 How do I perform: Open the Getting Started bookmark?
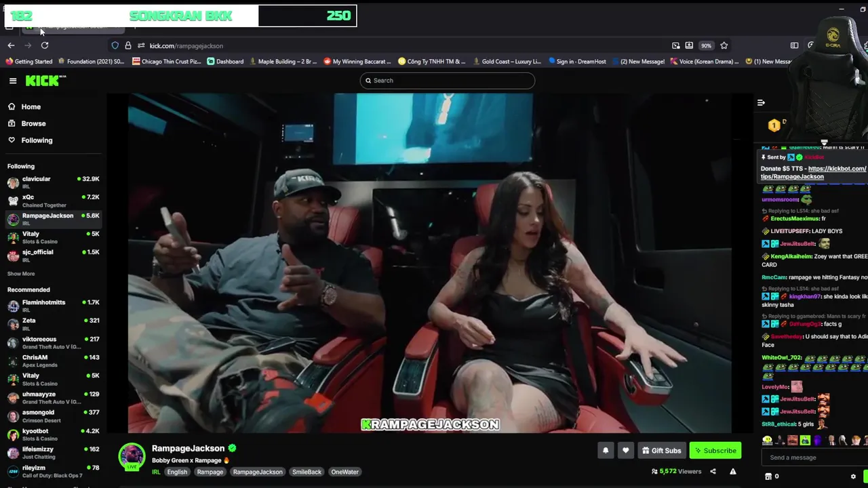click(28, 62)
